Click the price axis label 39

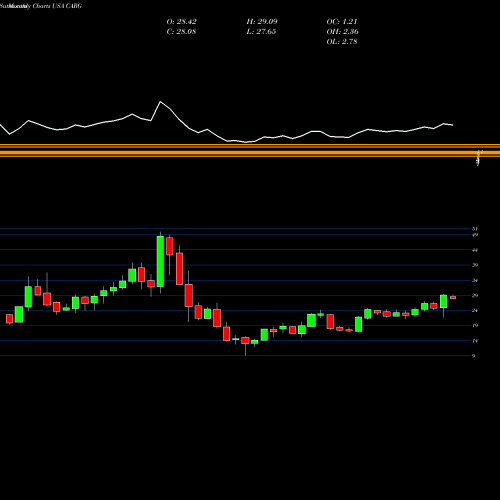(475, 265)
